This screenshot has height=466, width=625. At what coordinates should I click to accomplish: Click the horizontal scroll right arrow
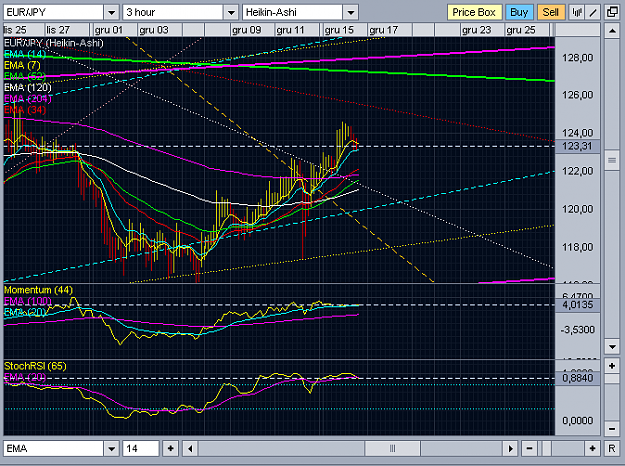click(510, 449)
